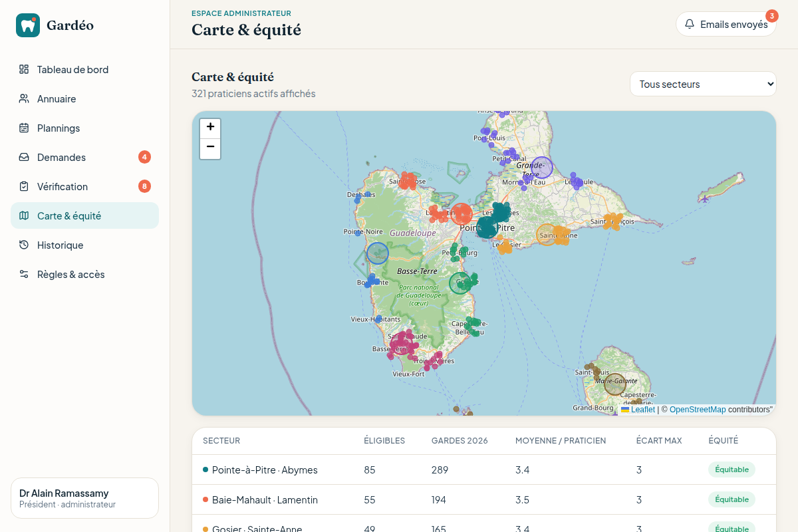The width and height of the screenshot is (798, 532).
Task: Open Règles & accès settings
Action: tap(84, 274)
